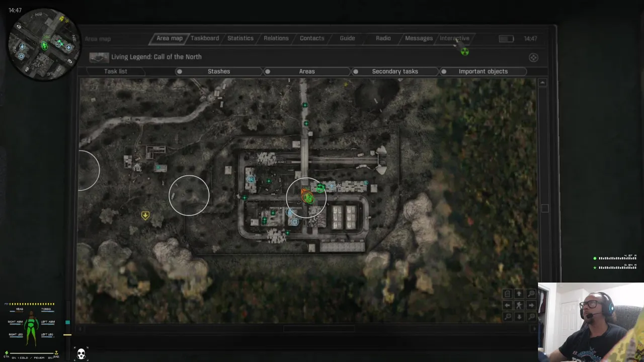This screenshot has height=362, width=644.
Task: Open the Task list
Action: tap(116, 71)
